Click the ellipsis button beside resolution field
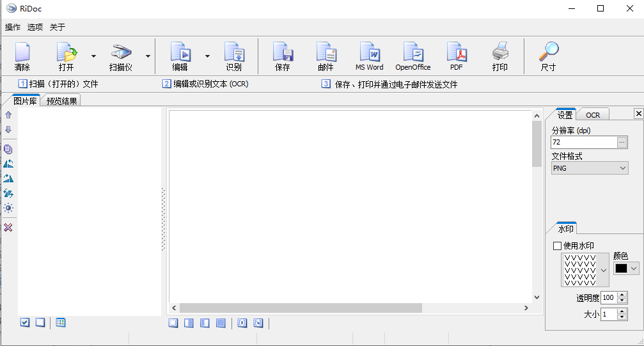 tap(622, 143)
